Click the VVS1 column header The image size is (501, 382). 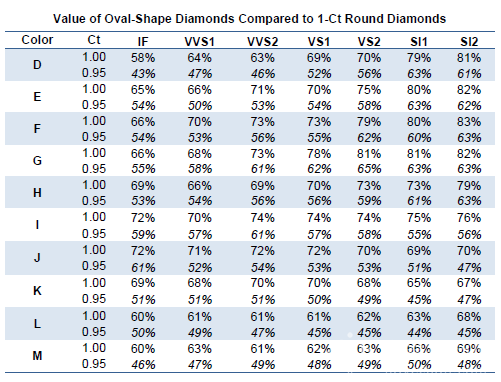pos(199,41)
